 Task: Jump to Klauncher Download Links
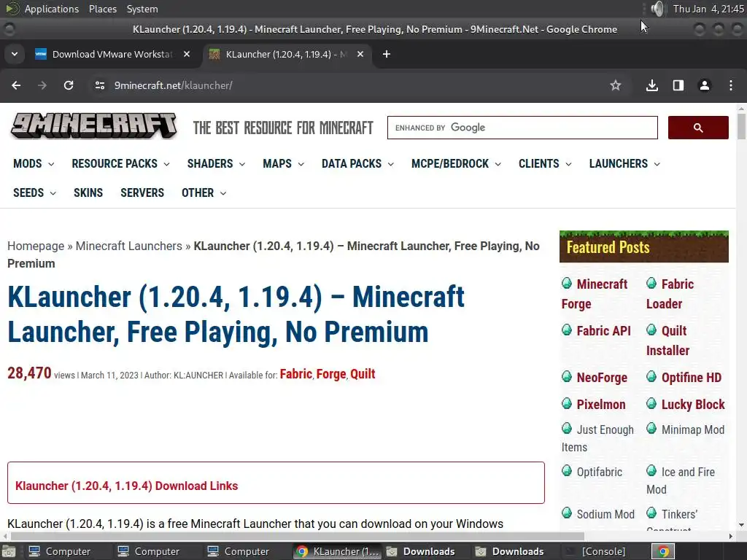pos(127,486)
